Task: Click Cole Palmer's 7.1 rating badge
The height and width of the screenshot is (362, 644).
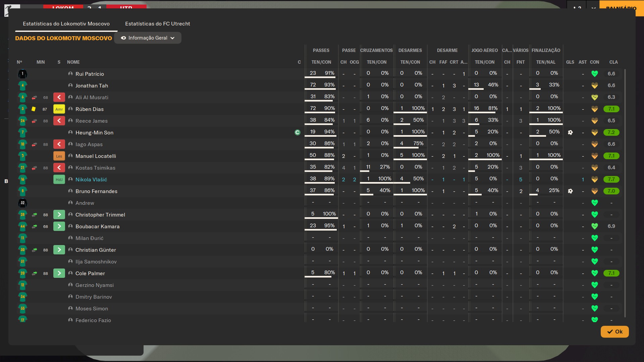Action: pos(611,273)
